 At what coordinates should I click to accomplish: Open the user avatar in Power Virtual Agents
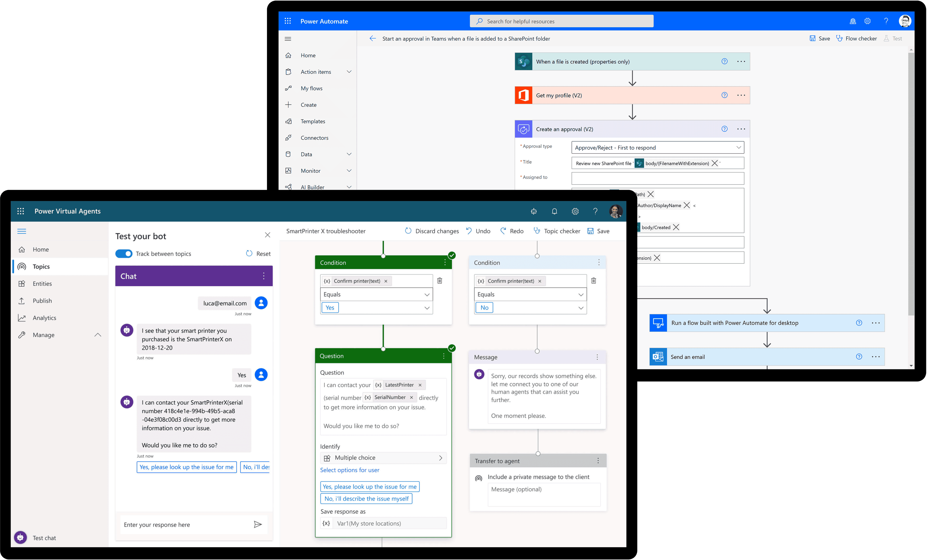click(x=616, y=211)
